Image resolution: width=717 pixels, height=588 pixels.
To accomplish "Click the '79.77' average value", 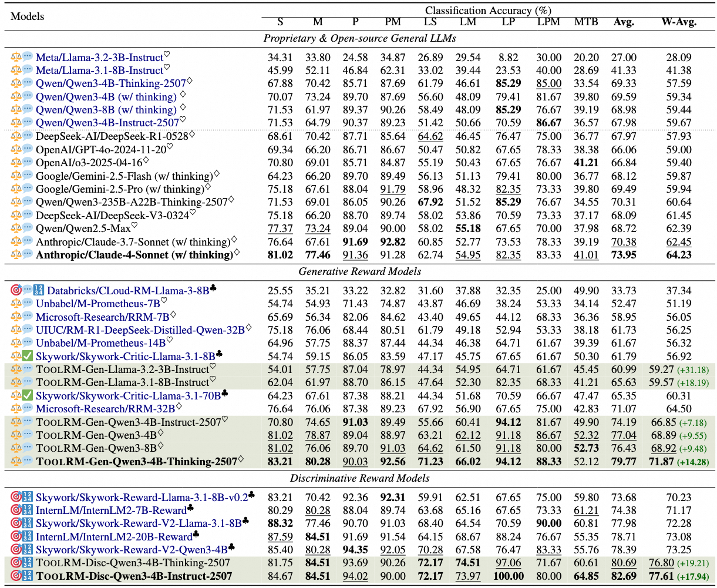I will 623,462.
